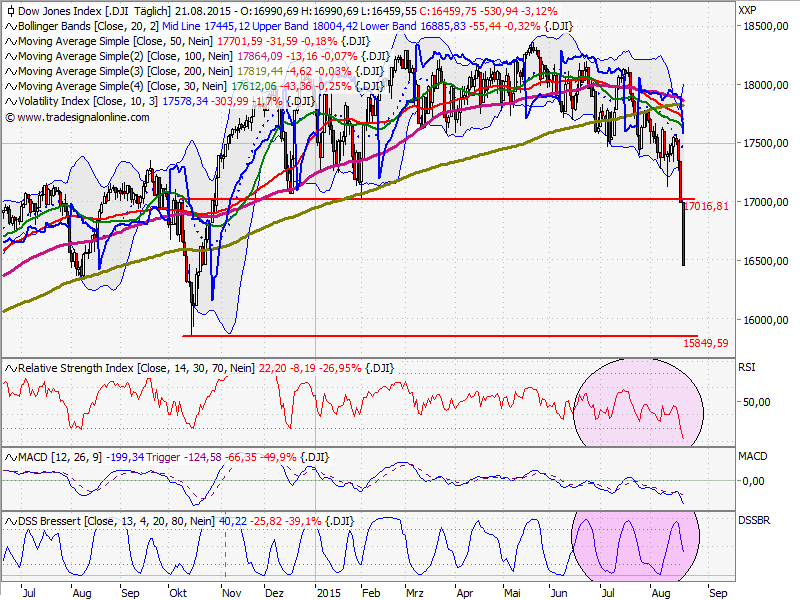Click the Moving Average Simple (50) curve icon
Viewport: 800px width, 600px height.
tap(10, 42)
